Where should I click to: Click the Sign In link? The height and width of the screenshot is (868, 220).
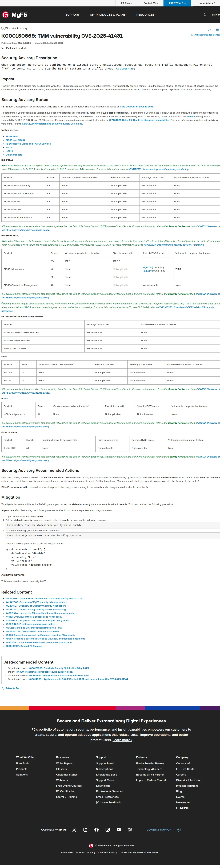(x=216, y=15)
